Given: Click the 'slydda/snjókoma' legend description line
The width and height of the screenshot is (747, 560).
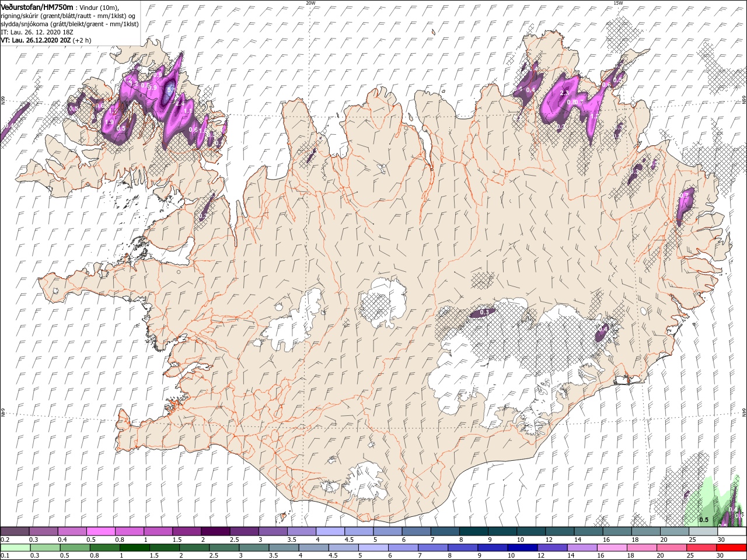Looking at the screenshot, I should pos(69,24).
